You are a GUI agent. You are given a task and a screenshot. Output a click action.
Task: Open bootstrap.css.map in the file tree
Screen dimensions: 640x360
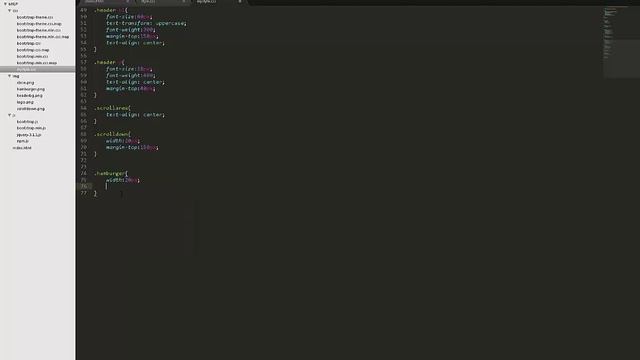[x=33, y=50]
